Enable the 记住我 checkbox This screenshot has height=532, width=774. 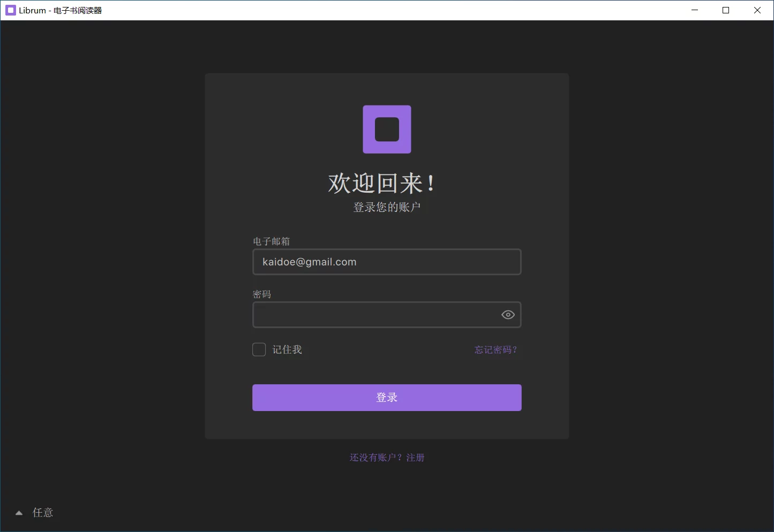259,349
